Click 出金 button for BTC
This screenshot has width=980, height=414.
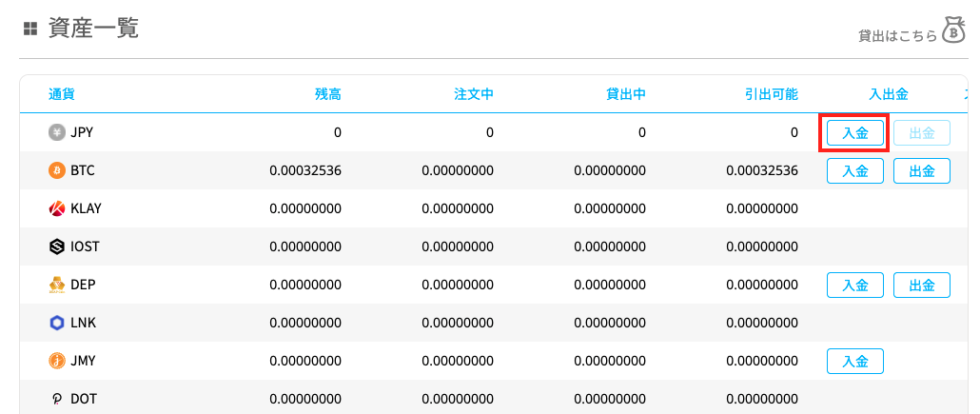(922, 170)
